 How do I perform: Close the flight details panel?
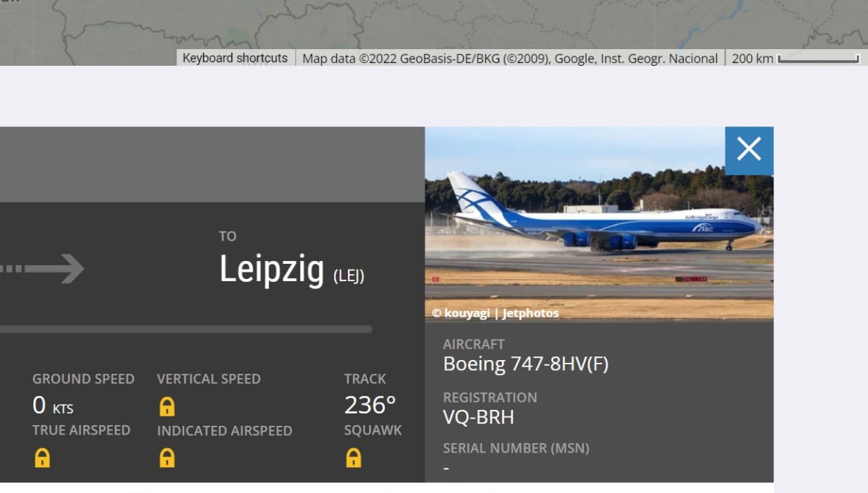[x=749, y=150]
